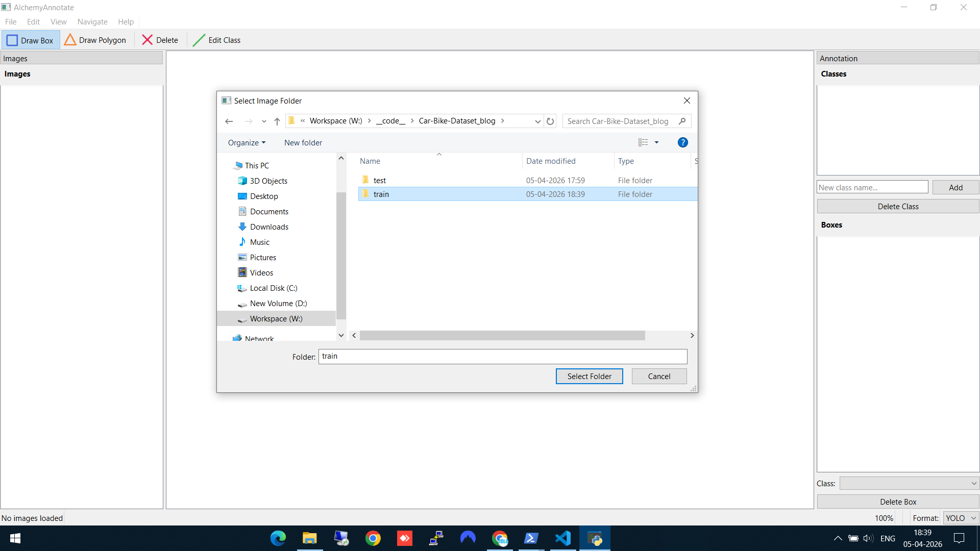
Task: Go up to the parent folder
Action: (x=277, y=121)
